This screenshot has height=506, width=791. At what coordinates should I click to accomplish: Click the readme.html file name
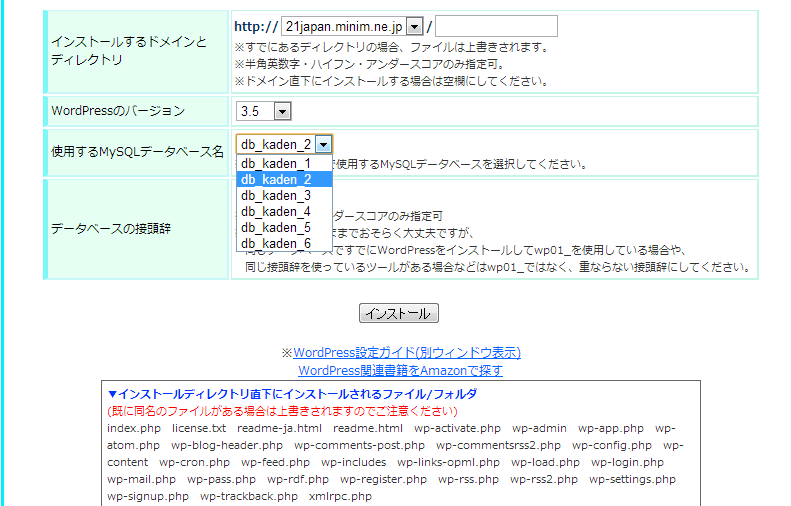(x=368, y=428)
